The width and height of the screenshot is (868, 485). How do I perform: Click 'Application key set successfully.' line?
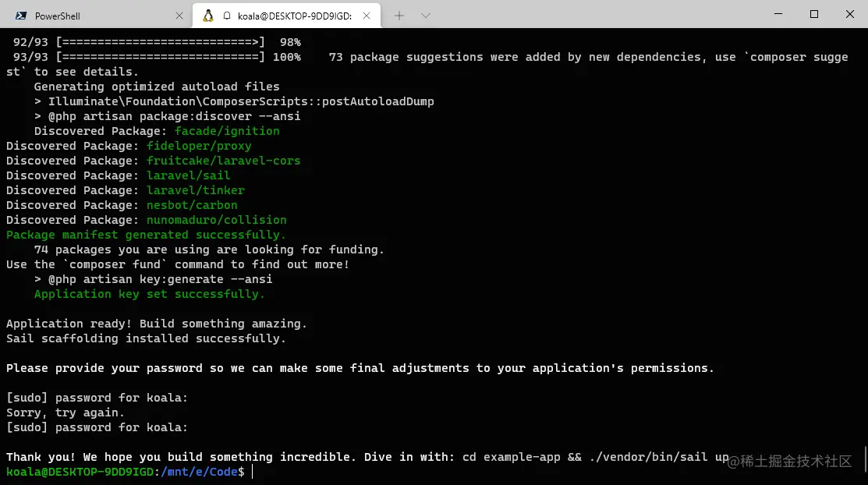150,294
